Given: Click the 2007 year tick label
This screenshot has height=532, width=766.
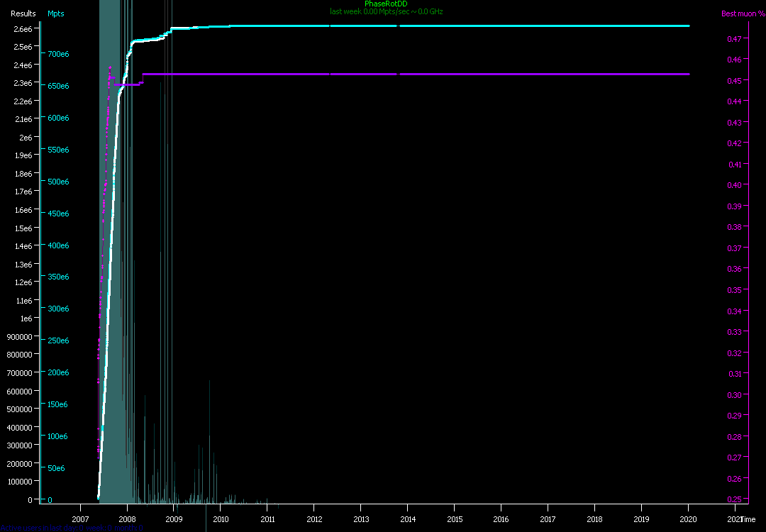Looking at the screenshot, I should [80, 519].
